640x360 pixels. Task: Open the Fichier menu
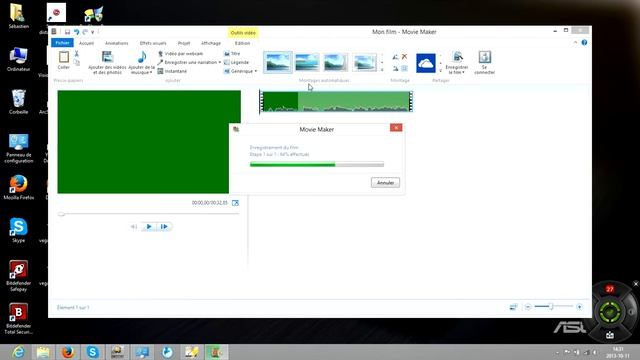tap(62, 43)
